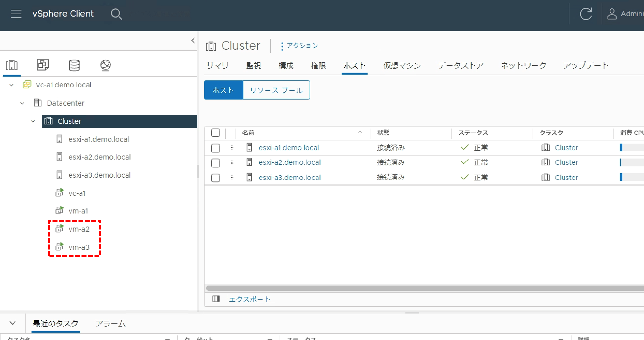Open the 構成 tab

286,66
